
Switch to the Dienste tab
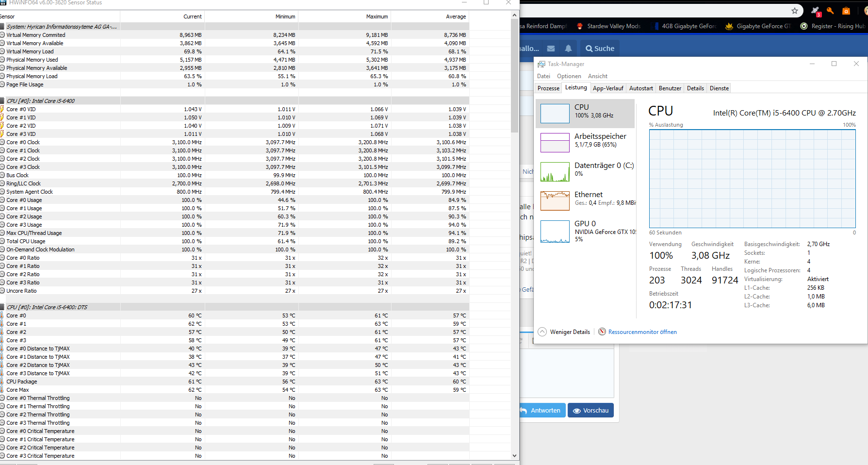[719, 88]
